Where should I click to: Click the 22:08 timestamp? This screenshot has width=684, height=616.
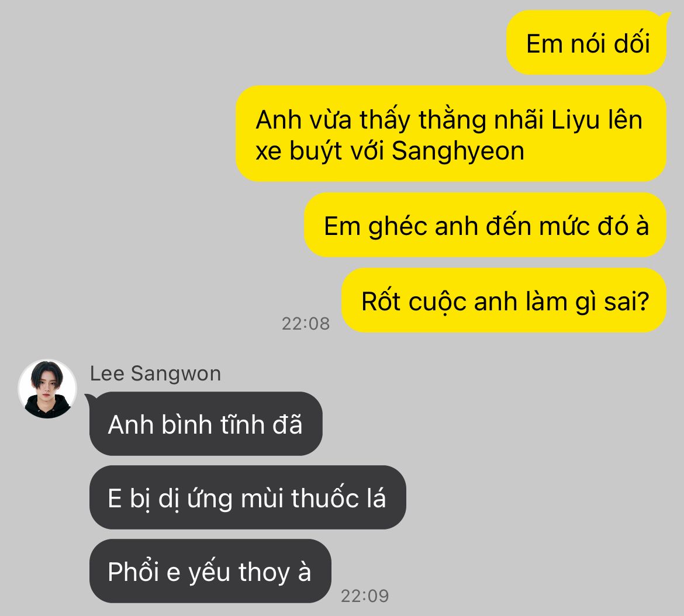coord(305,323)
